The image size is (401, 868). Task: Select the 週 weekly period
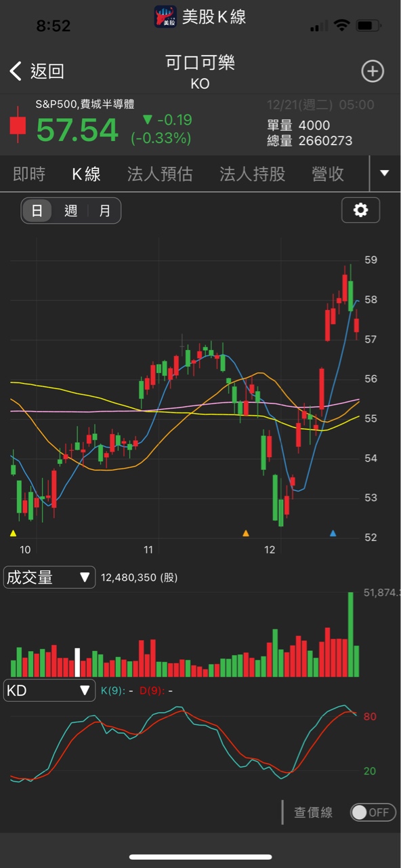click(x=71, y=211)
